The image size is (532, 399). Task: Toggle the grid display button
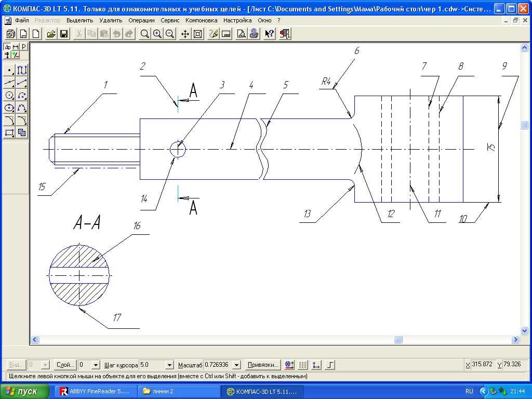303,365
